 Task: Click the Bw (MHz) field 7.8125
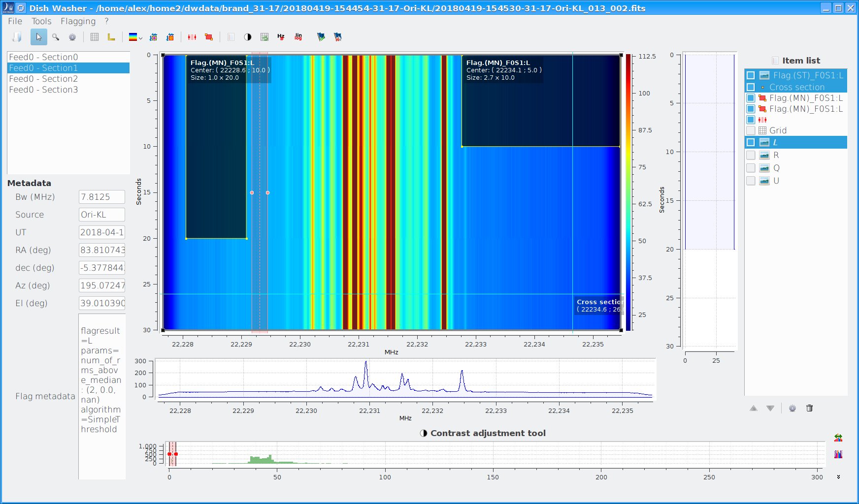point(102,197)
